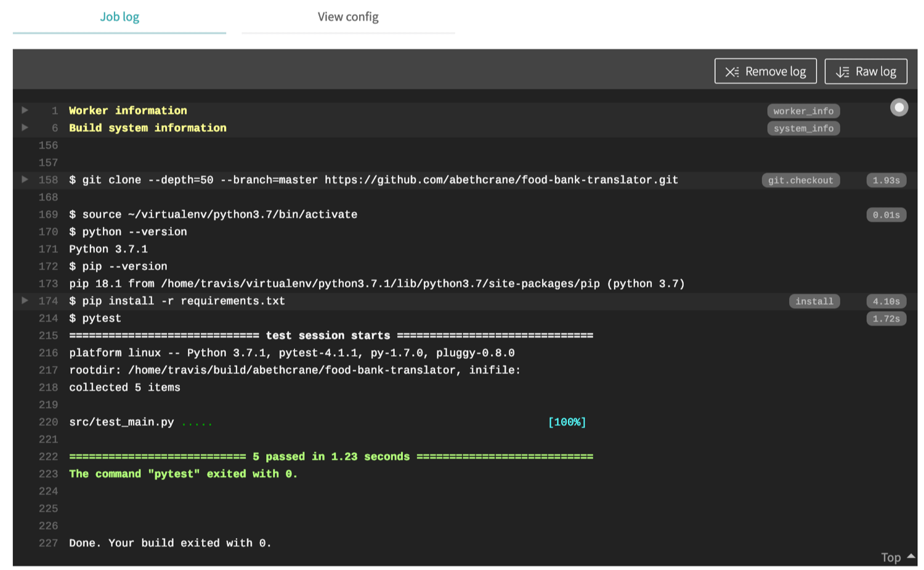Image resolution: width=924 pixels, height=570 pixels.
Task: Toggle the pip install step disclosure arrow
Action: coord(25,300)
